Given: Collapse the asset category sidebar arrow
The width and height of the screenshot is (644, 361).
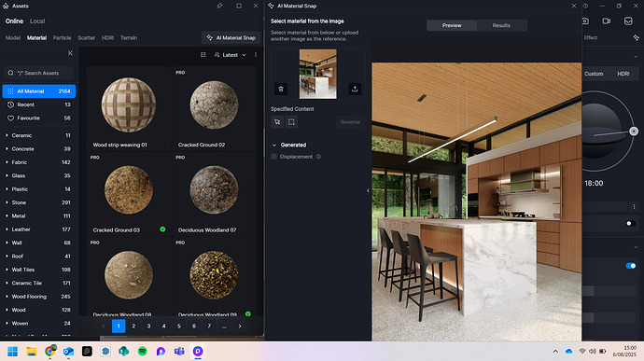Looking at the screenshot, I should [70, 53].
